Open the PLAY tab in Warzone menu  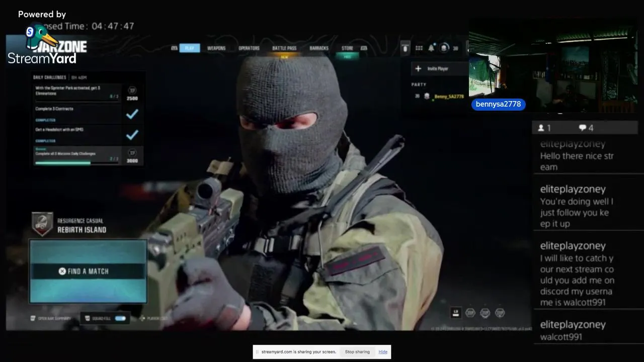coord(190,48)
